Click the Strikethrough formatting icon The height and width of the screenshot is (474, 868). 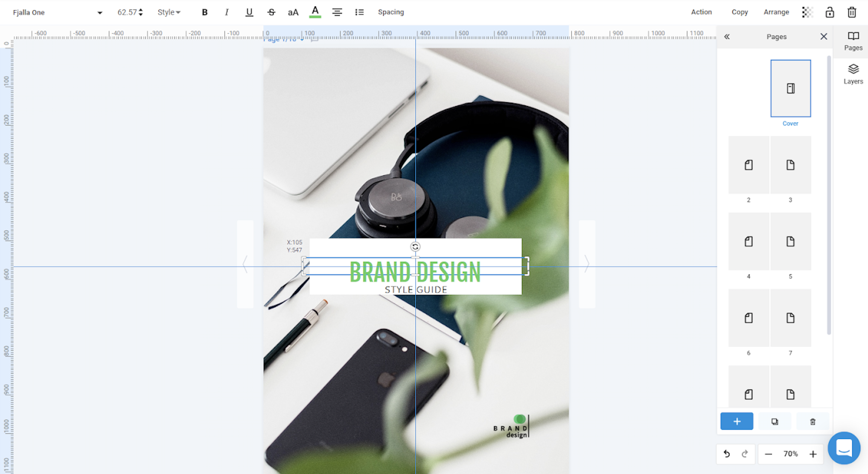tap(270, 12)
